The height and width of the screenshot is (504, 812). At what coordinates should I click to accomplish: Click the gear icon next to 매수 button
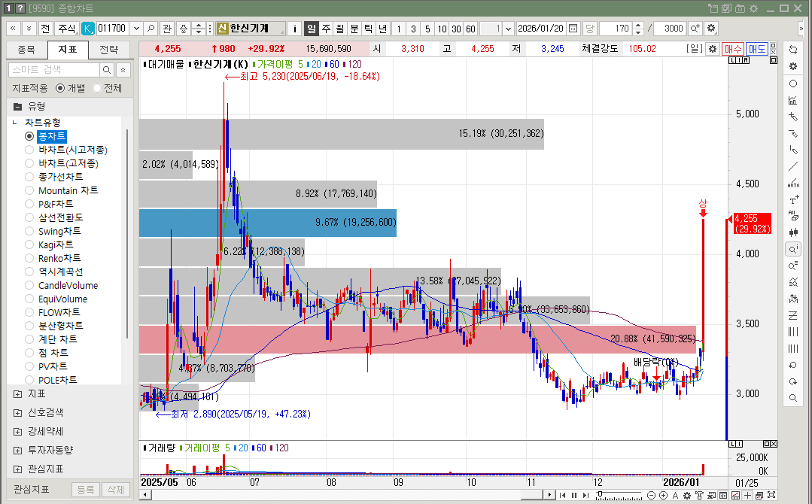pos(713,49)
